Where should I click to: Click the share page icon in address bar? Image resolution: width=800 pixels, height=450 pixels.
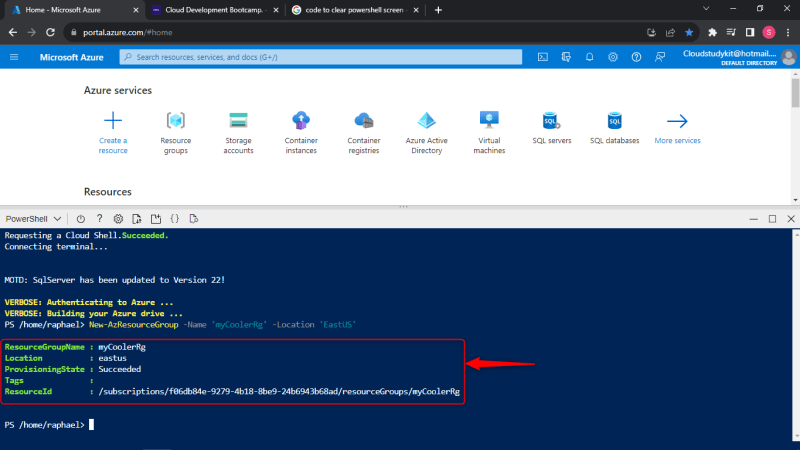(670, 32)
